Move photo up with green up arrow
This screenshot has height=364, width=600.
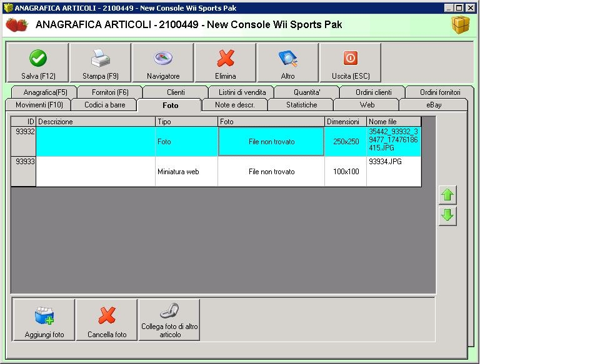point(447,195)
